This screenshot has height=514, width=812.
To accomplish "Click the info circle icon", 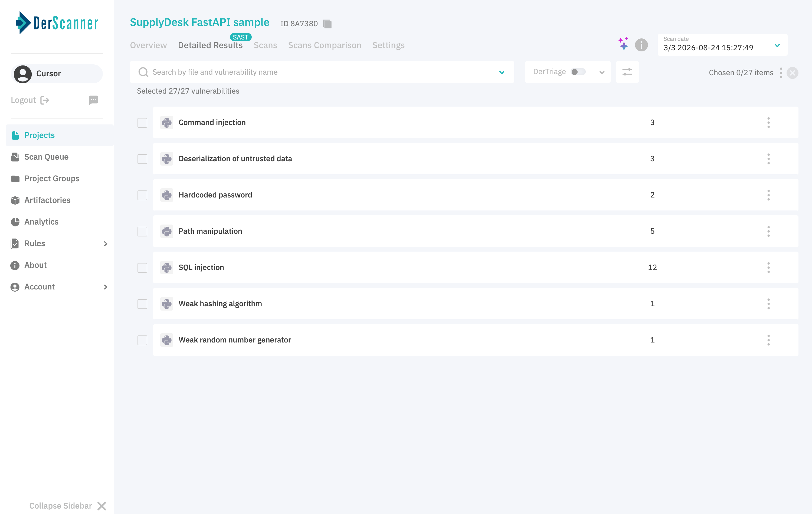I will [x=641, y=45].
